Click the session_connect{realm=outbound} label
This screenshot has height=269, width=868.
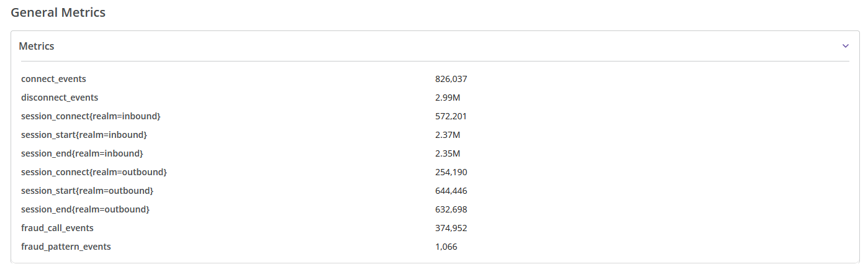click(94, 172)
